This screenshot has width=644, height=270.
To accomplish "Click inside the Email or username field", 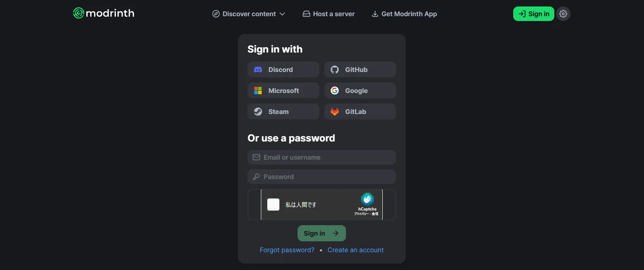I will pos(321,157).
